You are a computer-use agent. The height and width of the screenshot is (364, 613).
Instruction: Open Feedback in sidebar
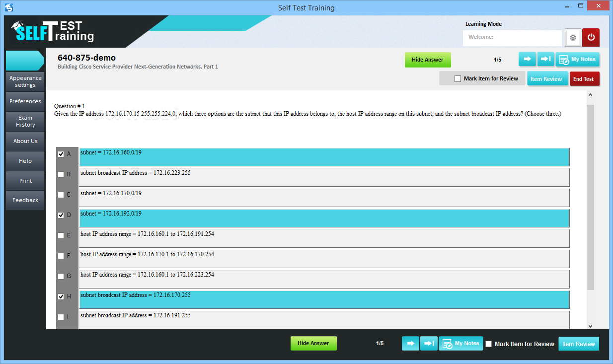(x=25, y=200)
